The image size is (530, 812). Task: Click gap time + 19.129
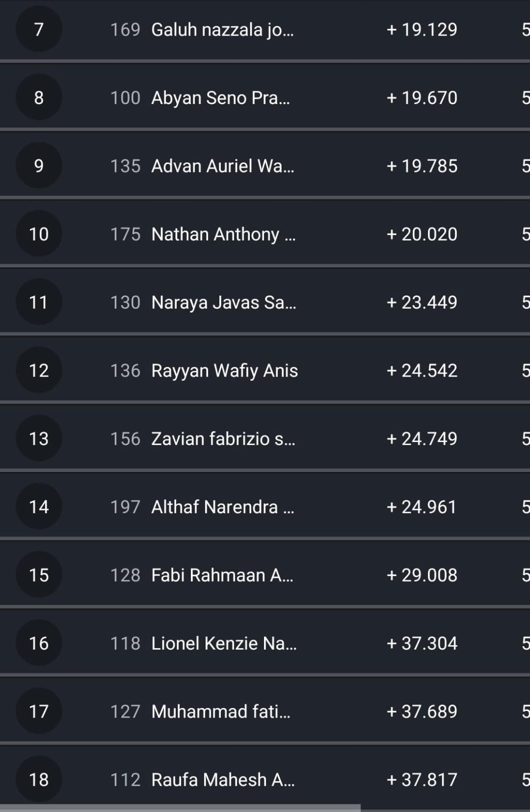422,29
